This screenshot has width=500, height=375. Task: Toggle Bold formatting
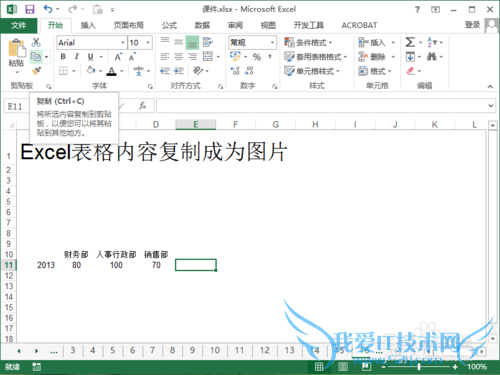tap(63, 57)
